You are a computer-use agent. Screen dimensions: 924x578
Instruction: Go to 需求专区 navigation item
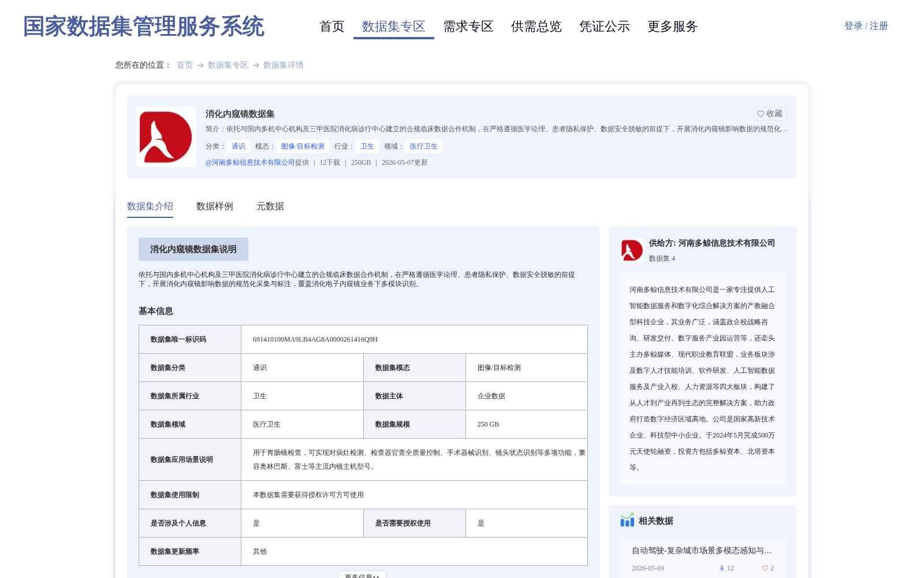[x=468, y=27]
